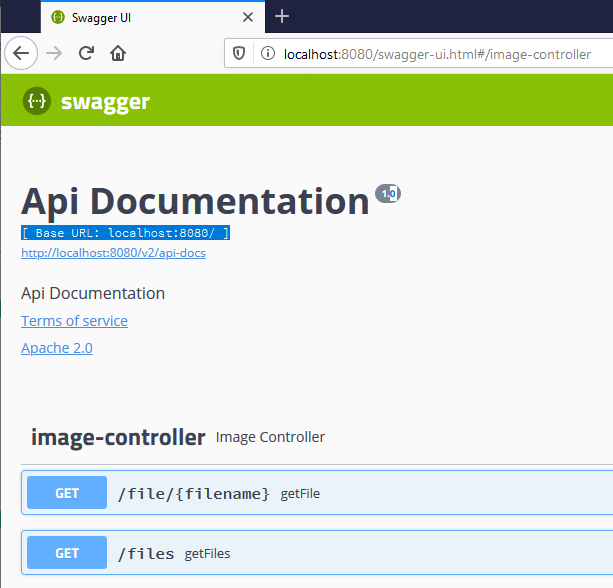Open a new browser tab
The height and width of the screenshot is (588, 613).
pyautogui.click(x=282, y=16)
